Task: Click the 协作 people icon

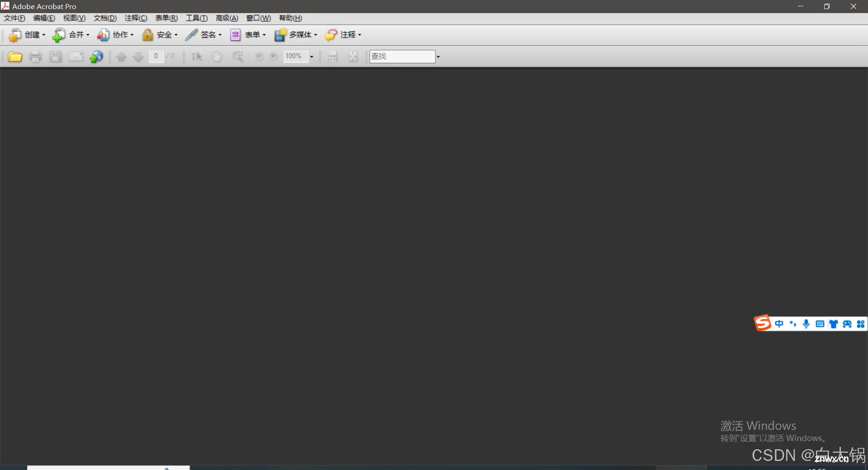Action: click(x=103, y=35)
